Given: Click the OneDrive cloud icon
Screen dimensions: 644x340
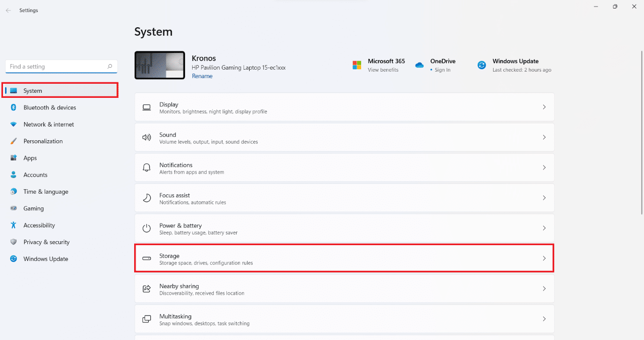Looking at the screenshot, I should pyautogui.click(x=419, y=65).
